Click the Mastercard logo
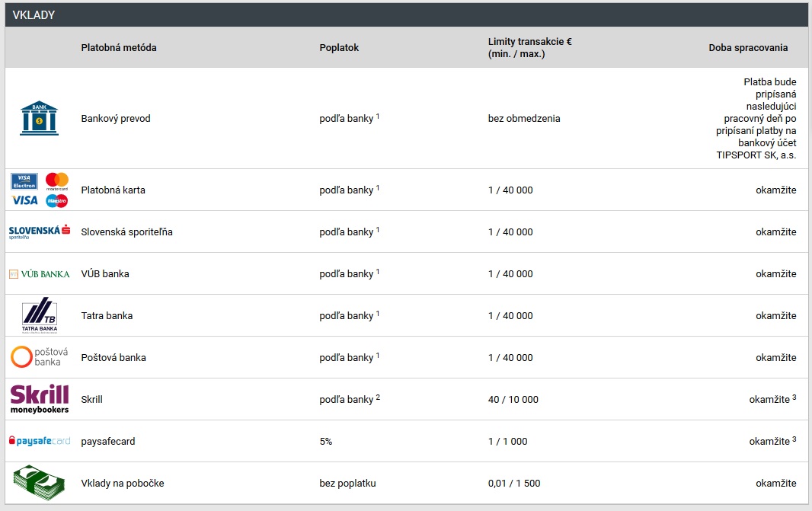Screen dimensions: 812x511 [57, 181]
